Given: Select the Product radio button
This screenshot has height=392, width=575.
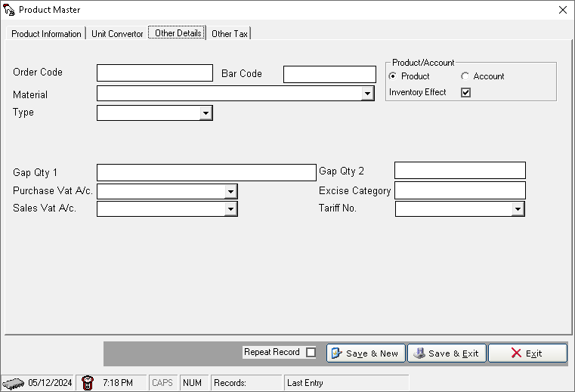Looking at the screenshot, I should (392, 76).
